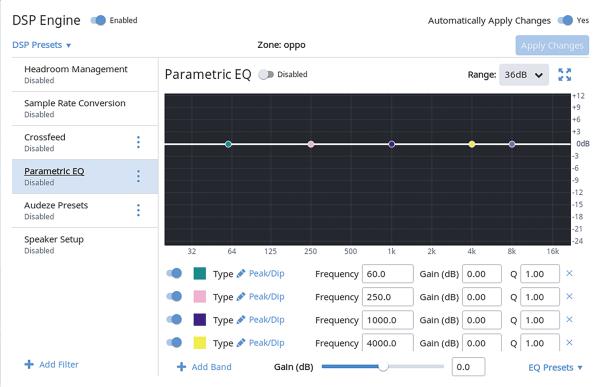Change Peak/Dip type of 1000.0 band
This screenshot has height=387, width=600.
[266, 319]
